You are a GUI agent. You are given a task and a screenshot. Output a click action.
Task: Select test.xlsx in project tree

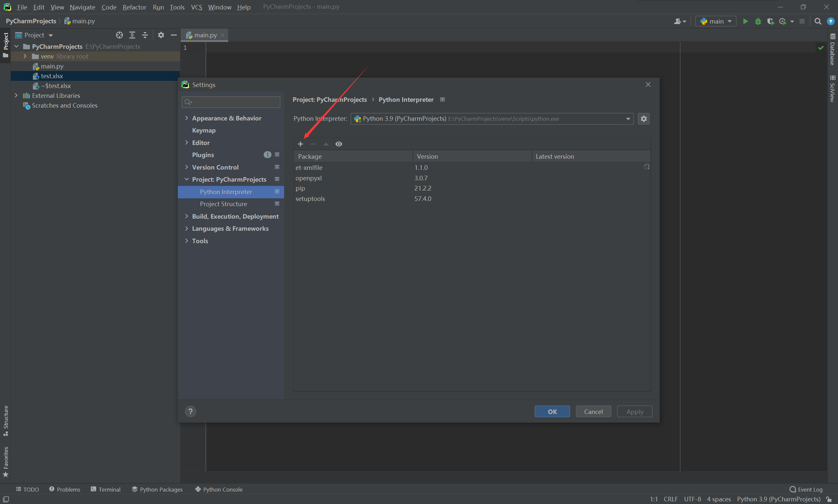point(96,76)
